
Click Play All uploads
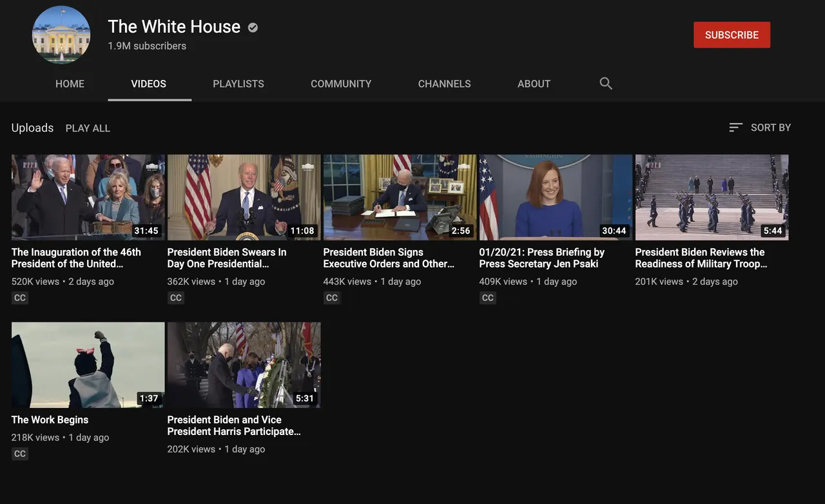[x=88, y=128]
